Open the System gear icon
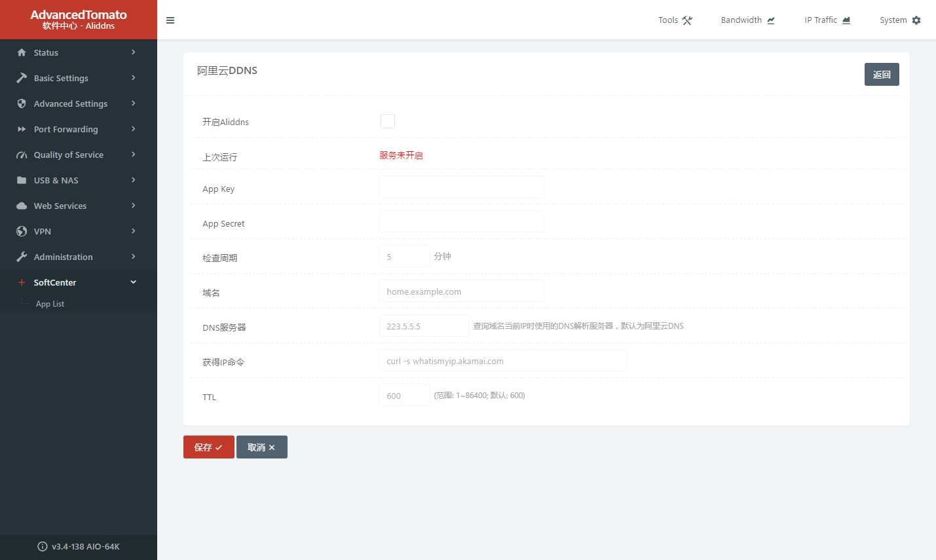936x560 pixels. click(x=916, y=20)
